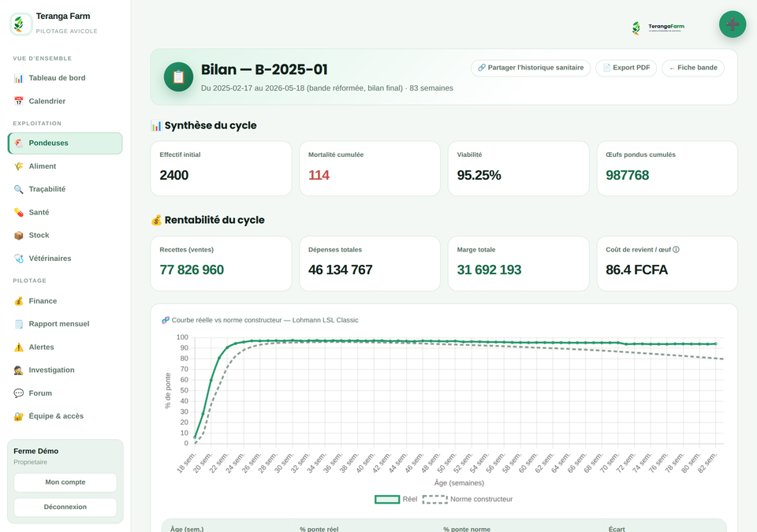Click the Aliment grain icon
Image resolution: width=757 pixels, height=532 pixels.
point(19,166)
